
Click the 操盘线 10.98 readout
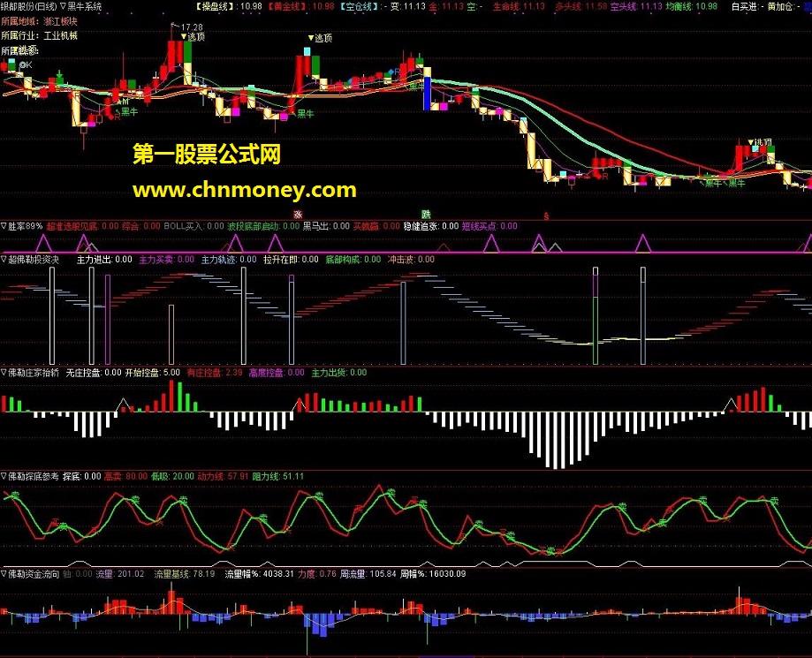coord(228,7)
